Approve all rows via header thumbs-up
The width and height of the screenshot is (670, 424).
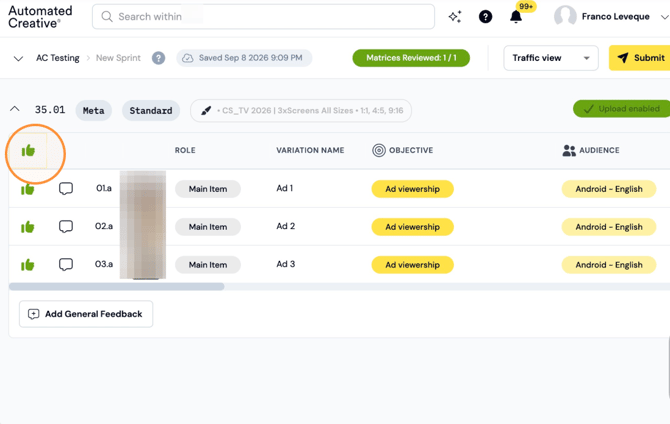(x=28, y=150)
